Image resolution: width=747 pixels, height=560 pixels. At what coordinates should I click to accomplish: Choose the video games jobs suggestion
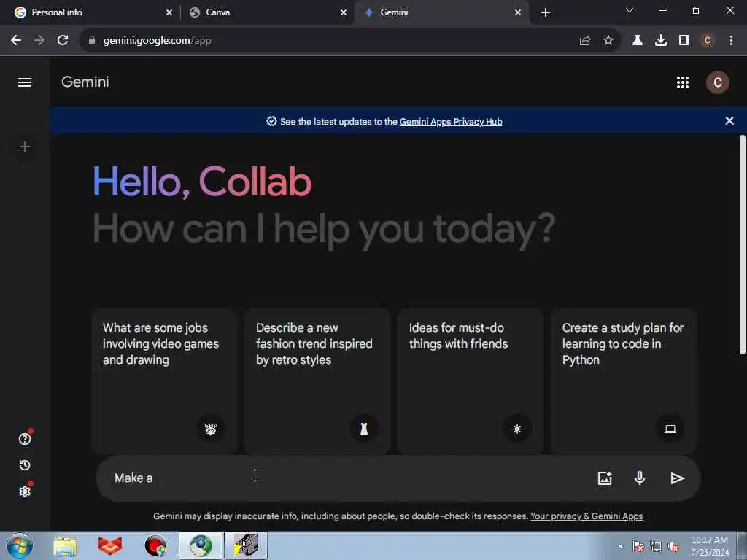tap(164, 381)
